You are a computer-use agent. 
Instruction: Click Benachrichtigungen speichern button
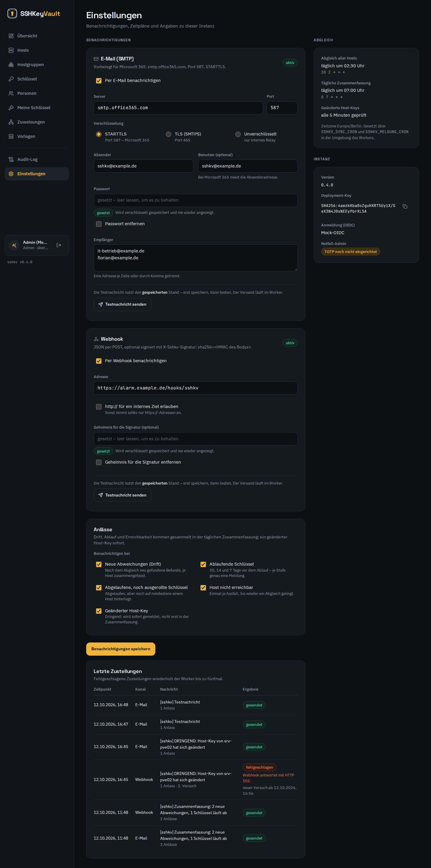click(x=121, y=649)
